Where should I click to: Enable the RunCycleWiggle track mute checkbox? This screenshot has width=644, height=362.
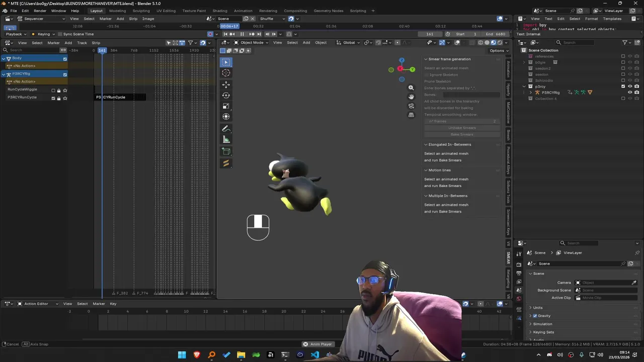(53, 90)
